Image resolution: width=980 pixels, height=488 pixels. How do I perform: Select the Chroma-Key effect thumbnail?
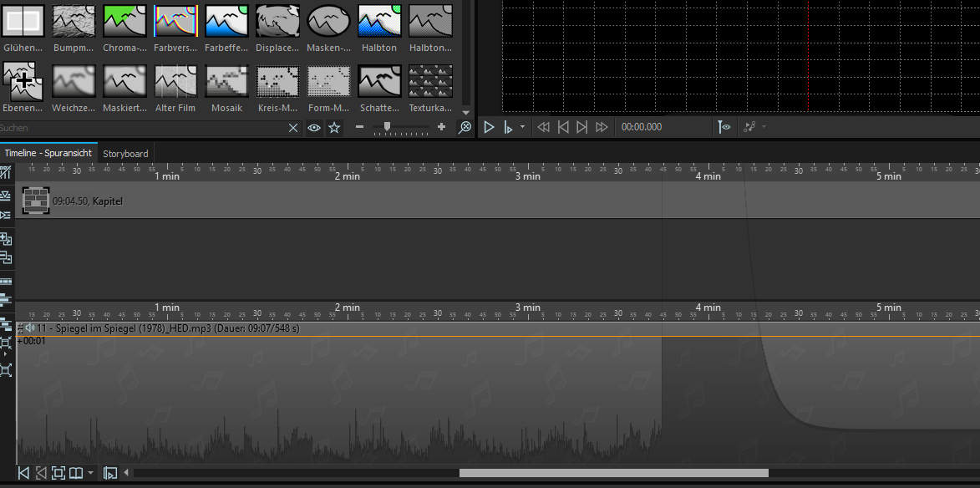click(x=124, y=21)
